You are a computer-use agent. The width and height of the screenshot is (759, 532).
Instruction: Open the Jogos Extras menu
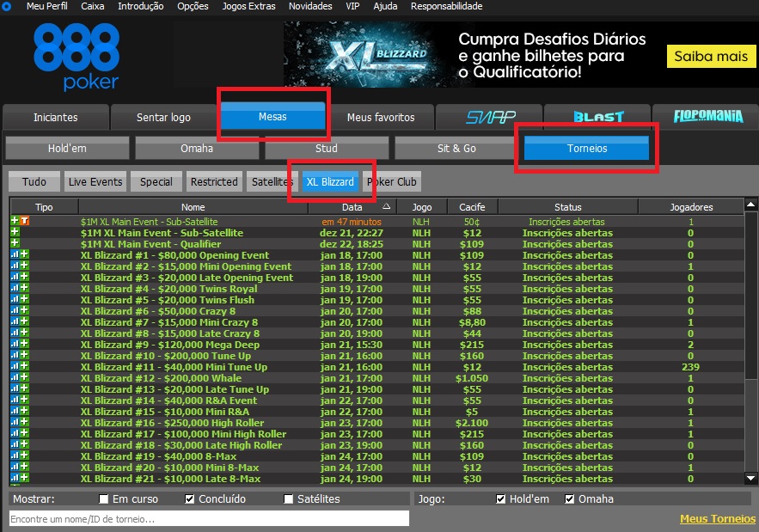[x=248, y=6]
